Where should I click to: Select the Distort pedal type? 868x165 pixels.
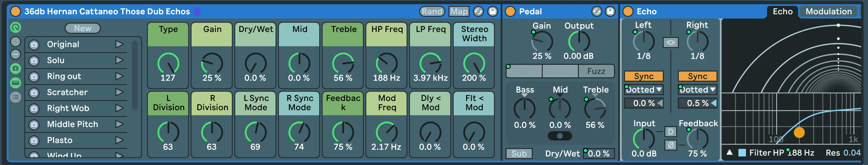pos(560,71)
